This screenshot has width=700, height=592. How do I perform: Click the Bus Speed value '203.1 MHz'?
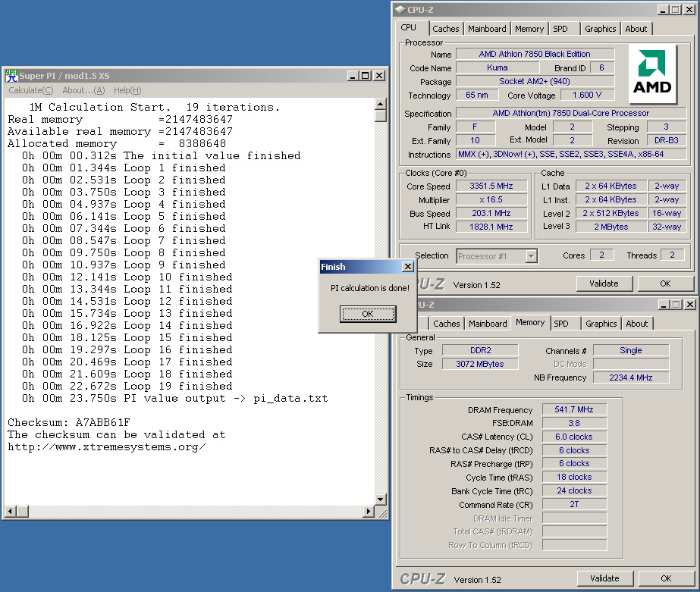coord(491,213)
